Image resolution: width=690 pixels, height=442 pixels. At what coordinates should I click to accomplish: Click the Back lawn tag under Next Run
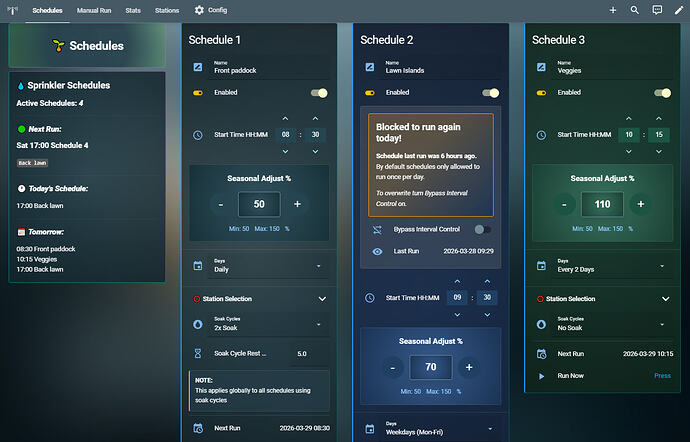(x=33, y=163)
